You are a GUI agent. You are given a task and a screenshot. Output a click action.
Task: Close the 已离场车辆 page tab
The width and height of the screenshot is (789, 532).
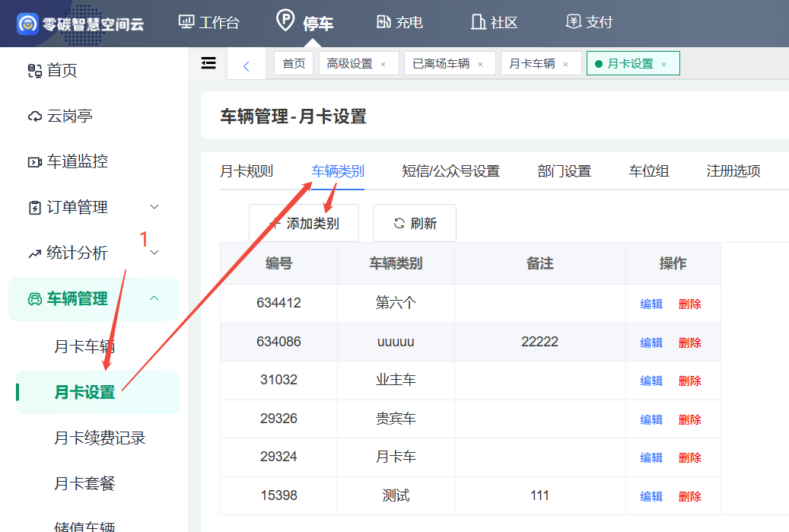point(481,65)
